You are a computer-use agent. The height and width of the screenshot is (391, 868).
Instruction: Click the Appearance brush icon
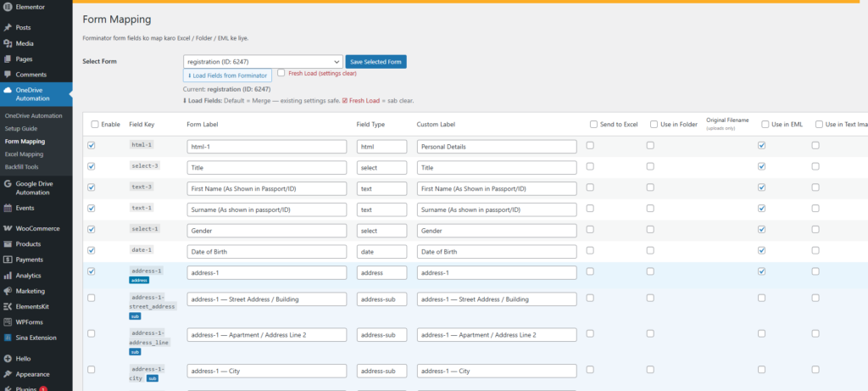8,374
